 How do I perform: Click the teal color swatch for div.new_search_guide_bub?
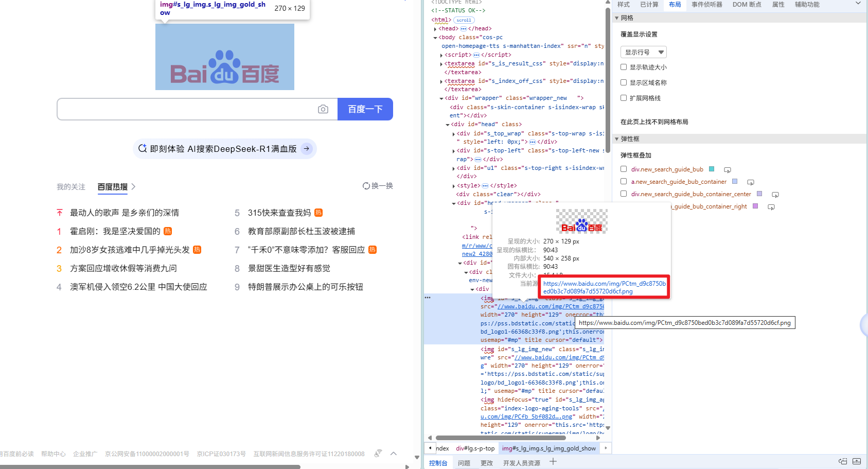pos(712,169)
